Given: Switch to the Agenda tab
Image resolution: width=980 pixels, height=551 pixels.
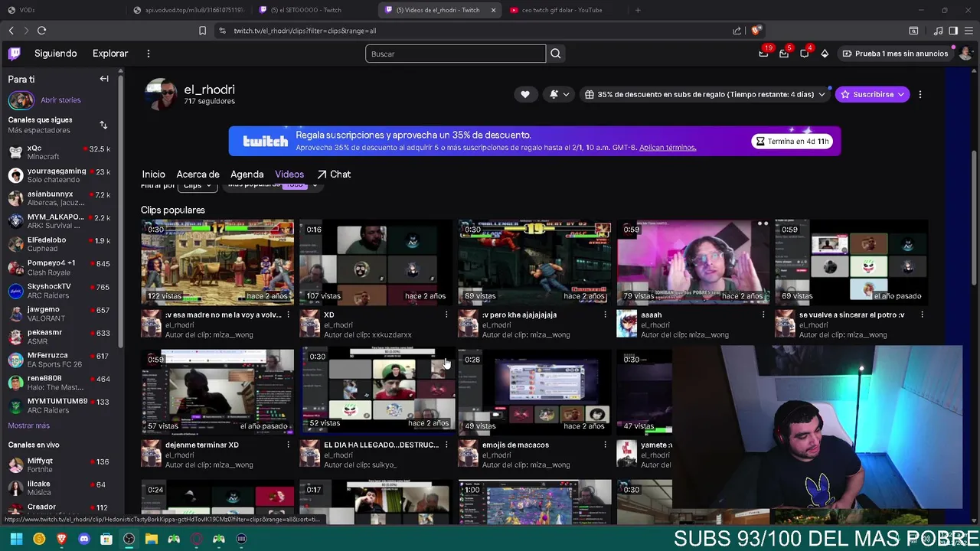Looking at the screenshot, I should (247, 174).
